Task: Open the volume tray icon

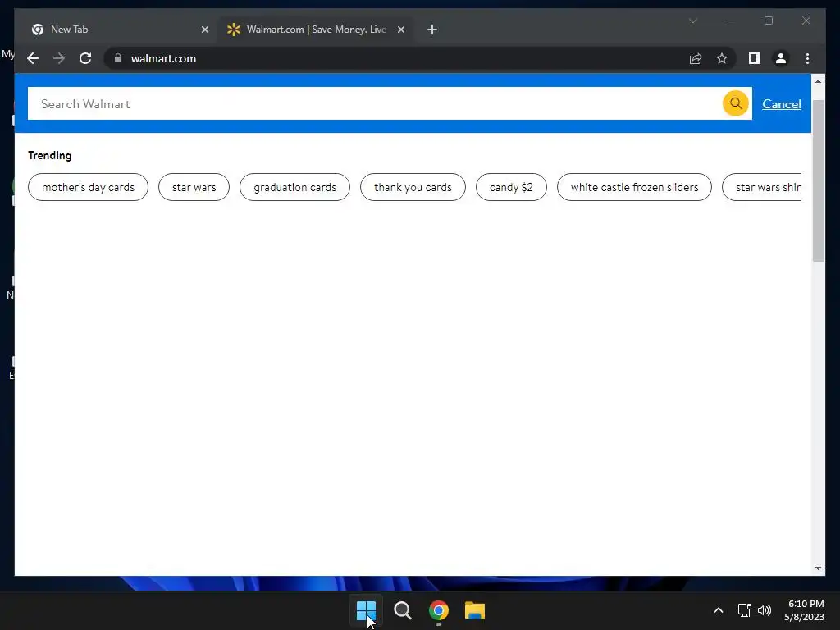Action: [x=765, y=610]
